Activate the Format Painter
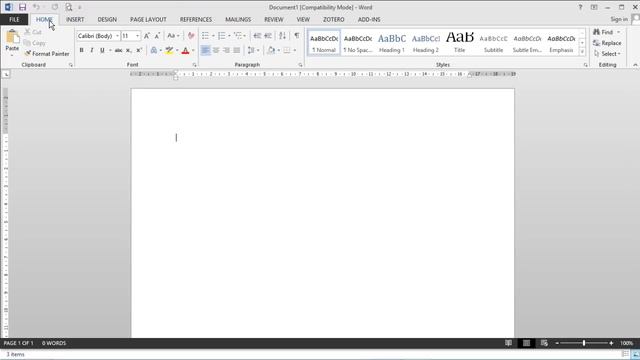 coord(47,53)
